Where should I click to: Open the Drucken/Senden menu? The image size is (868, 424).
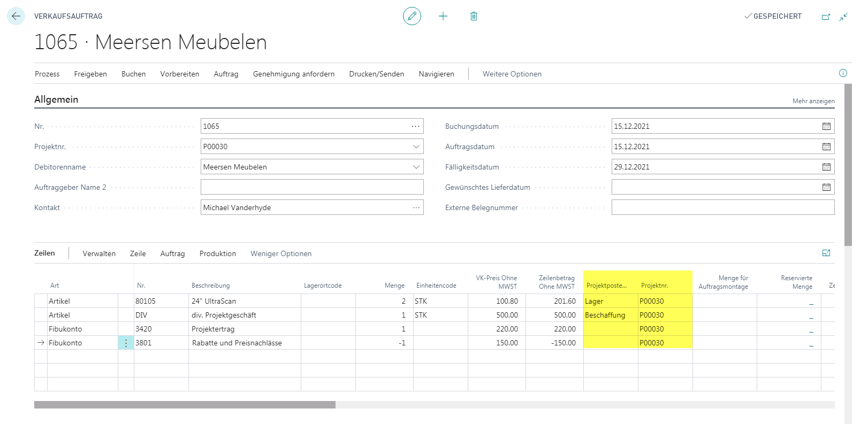click(x=377, y=74)
